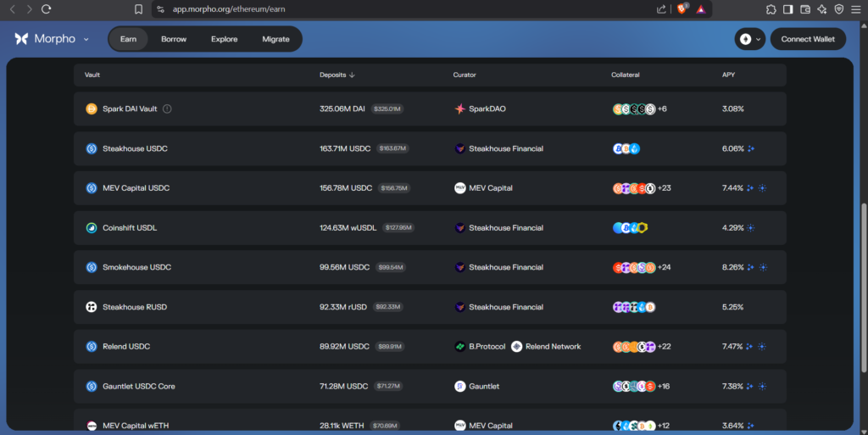The image size is (868, 435).
Task: Click the sun-shaped icon next to 4.29%
Action: click(751, 228)
